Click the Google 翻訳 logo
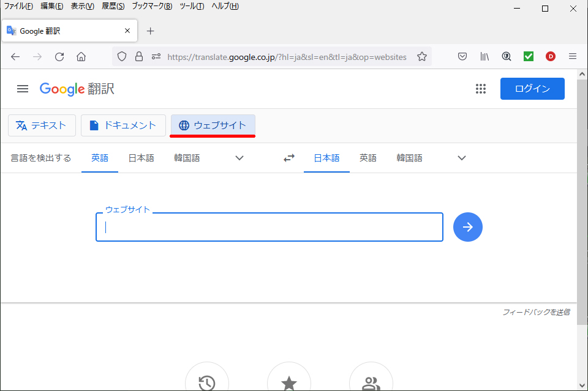Image resolution: width=588 pixels, height=391 pixels. tap(77, 89)
